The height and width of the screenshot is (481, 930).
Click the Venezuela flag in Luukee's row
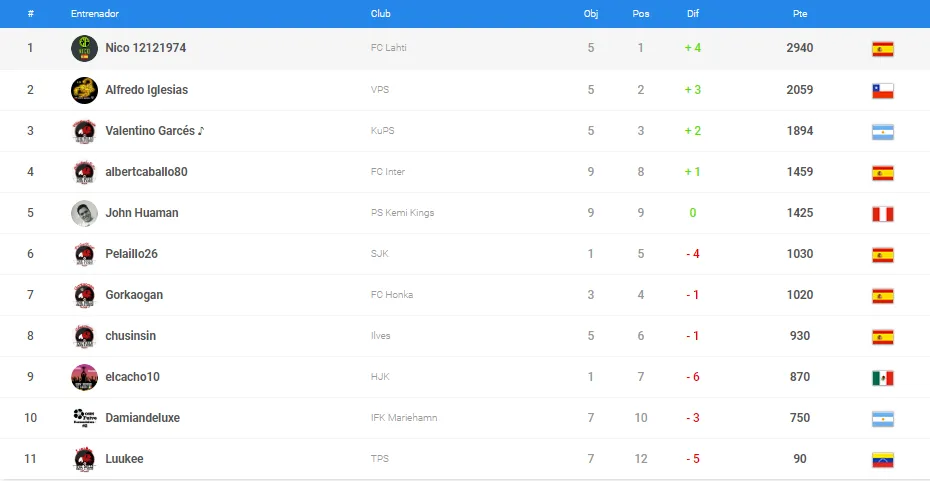(x=883, y=460)
